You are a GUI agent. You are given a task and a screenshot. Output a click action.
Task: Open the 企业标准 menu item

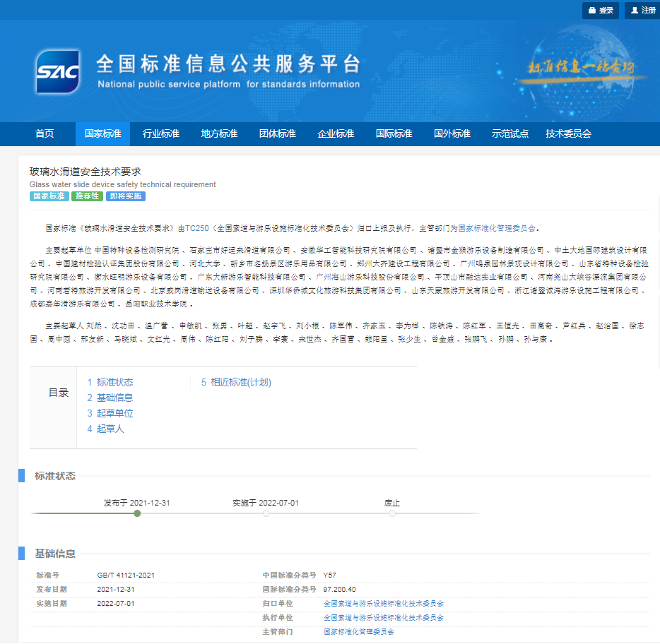[x=336, y=134]
